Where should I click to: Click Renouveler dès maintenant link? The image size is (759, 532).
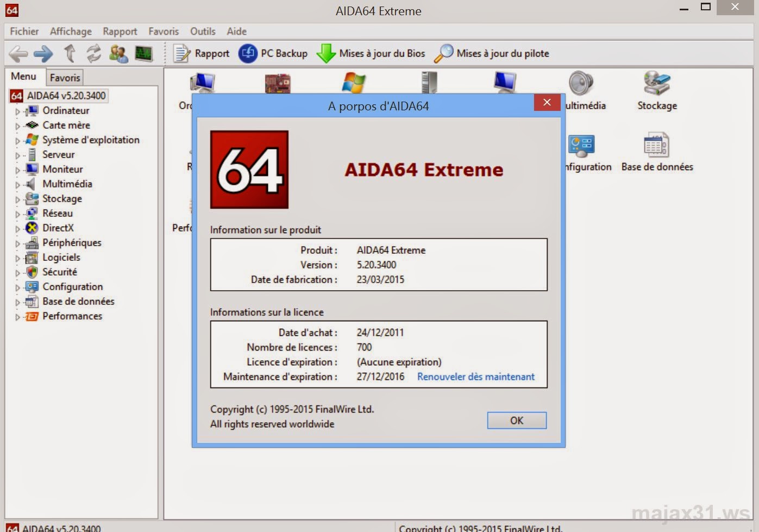point(475,377)
